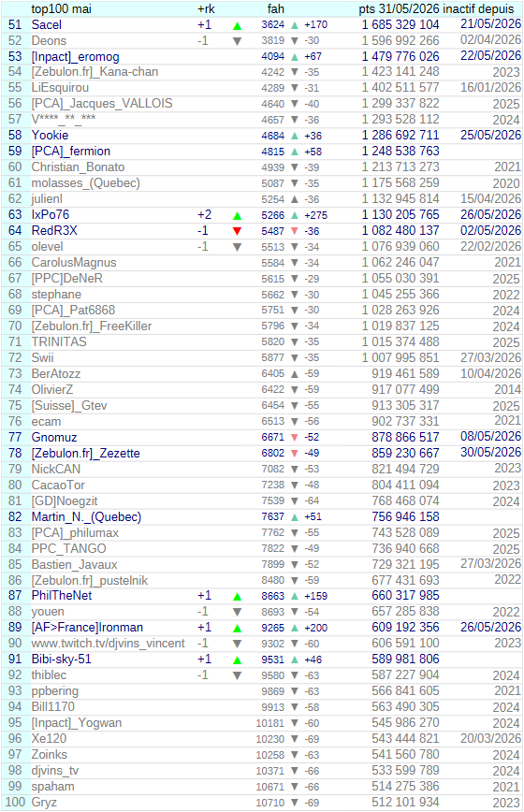Select the Xe120 name

click(x=49, y=739)
